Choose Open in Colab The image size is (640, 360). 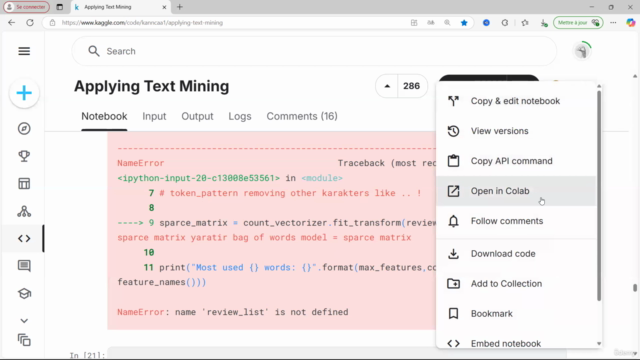pyautogui.click(x=516, y=191)
